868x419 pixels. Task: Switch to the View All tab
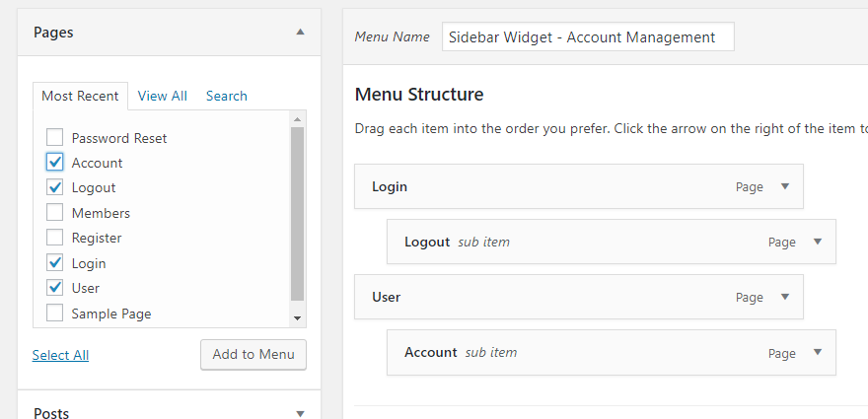tap(162, 96)
